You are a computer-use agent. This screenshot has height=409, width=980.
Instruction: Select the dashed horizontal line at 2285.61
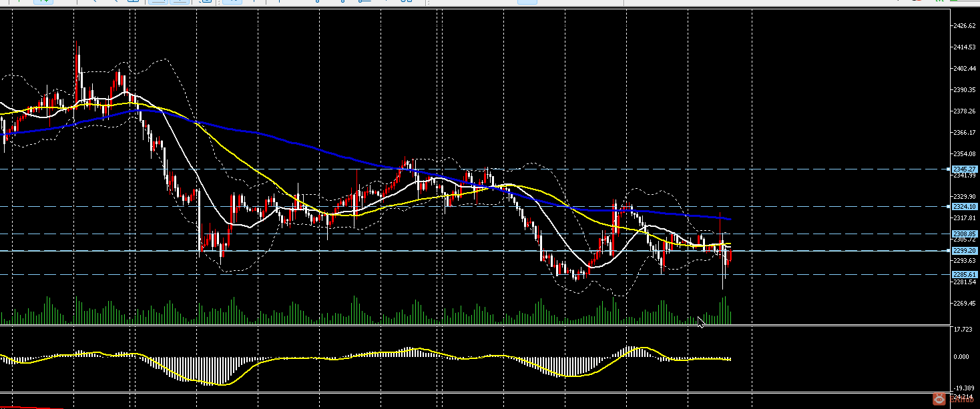pyautogui.click(x=475, y=275)
